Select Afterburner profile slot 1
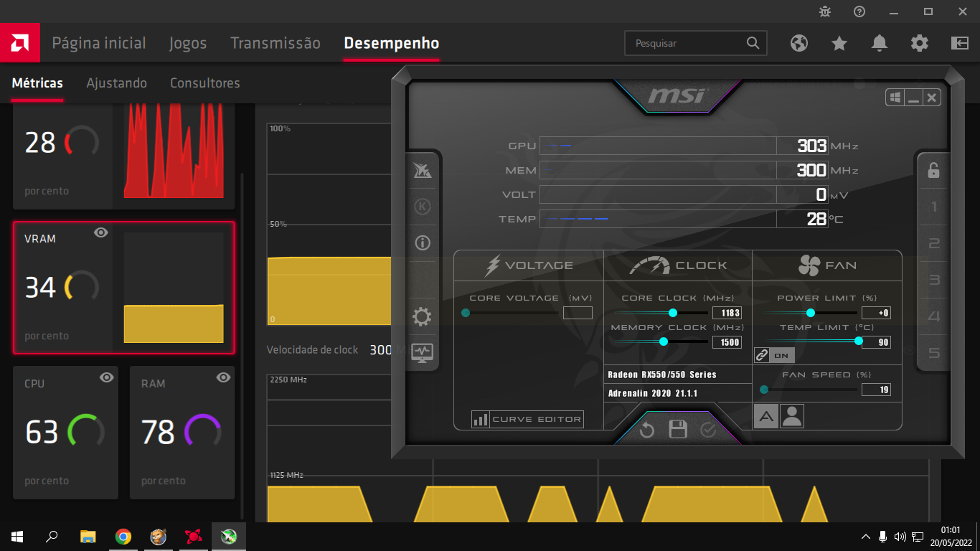The height and width of the screenshot is (551, 980). click(933, 207)
